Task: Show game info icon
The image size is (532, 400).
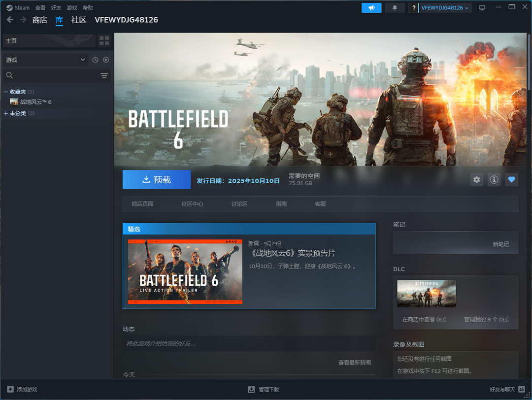Action: click(494, 180)
